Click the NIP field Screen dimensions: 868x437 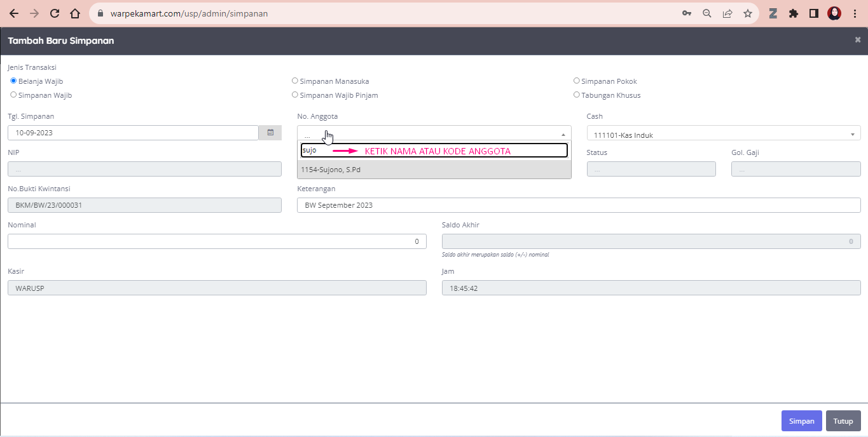[x=144, y=169]
